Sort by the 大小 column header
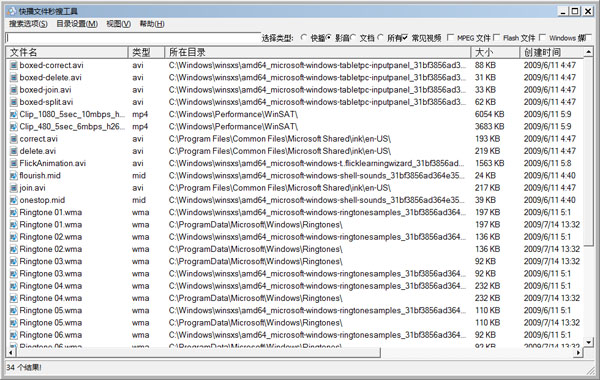This screenshot has width=600, height=380. click(x=495, y=52)
